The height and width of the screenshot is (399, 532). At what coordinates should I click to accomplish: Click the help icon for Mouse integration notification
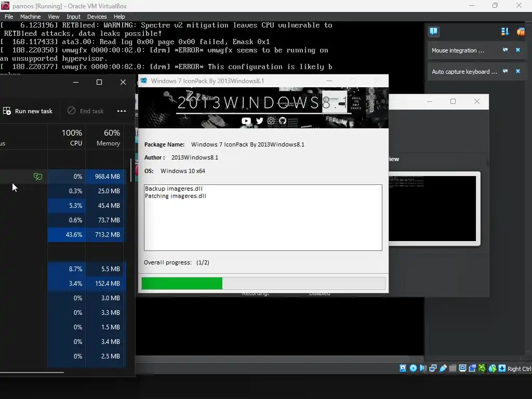coord(505,50)
